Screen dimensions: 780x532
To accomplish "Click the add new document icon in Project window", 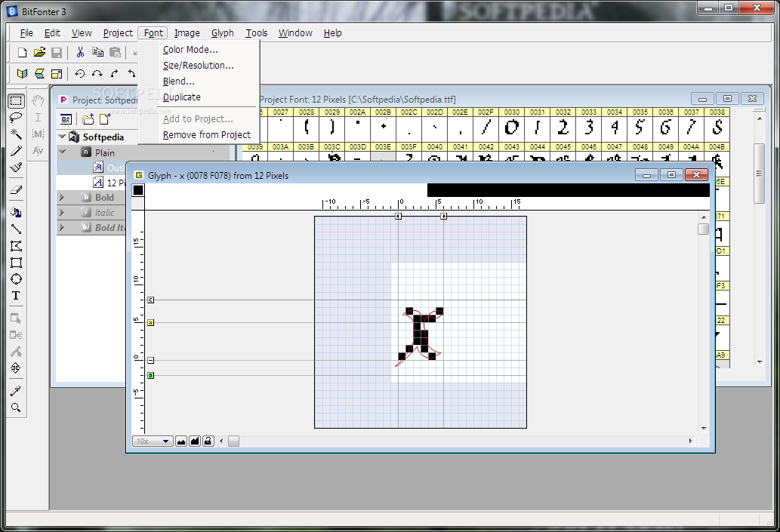I will point(104,119).
